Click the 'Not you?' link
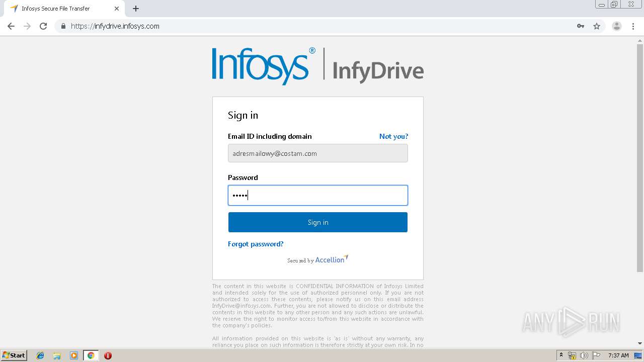 click(393, 136)
